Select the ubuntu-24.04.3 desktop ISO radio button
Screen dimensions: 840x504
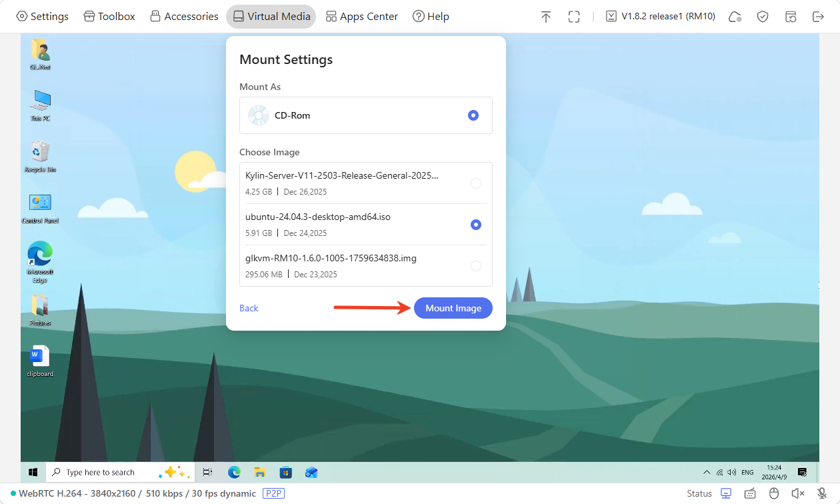click(x=476, y=225)
